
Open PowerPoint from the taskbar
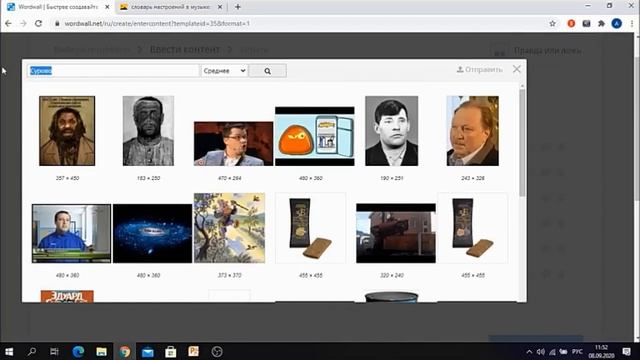[x=193, y=351]
